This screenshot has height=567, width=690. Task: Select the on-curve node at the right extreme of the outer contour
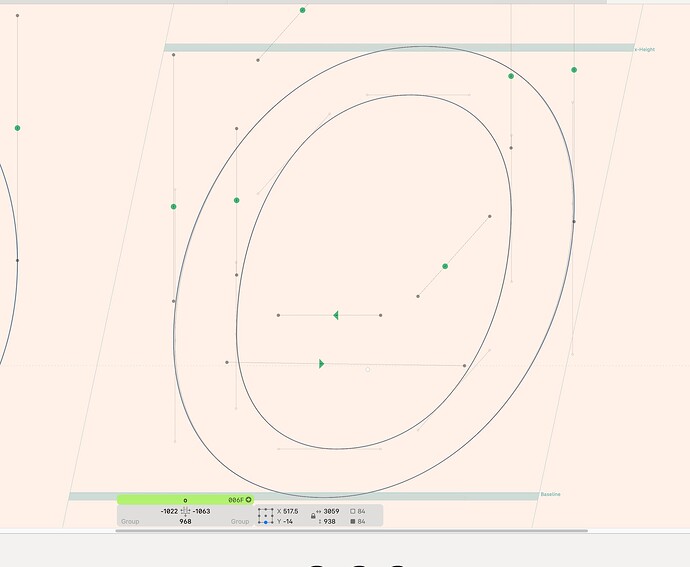pyautogui.click(x=573, y=221)
